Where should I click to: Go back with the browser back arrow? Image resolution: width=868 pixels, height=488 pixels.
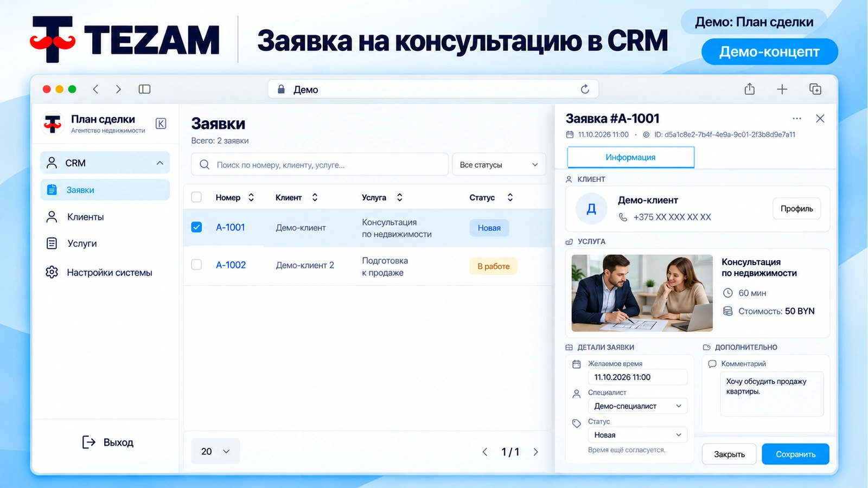(95, 89)
